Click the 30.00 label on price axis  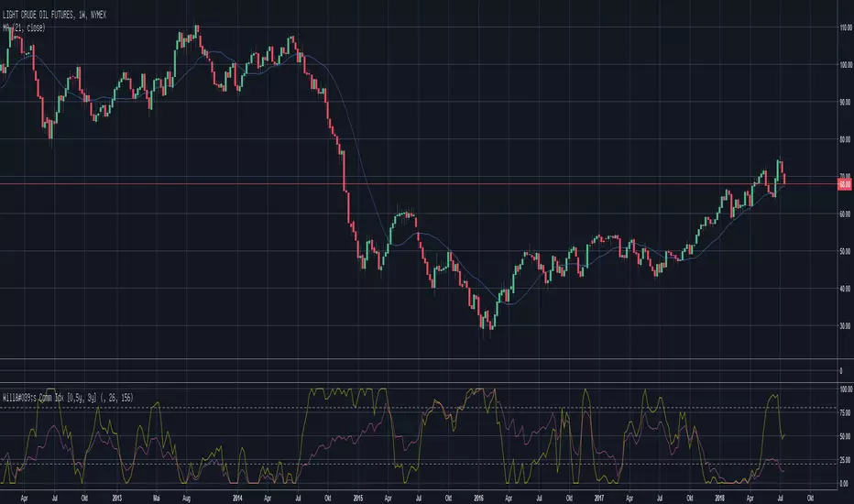click(x=843, y=325)
